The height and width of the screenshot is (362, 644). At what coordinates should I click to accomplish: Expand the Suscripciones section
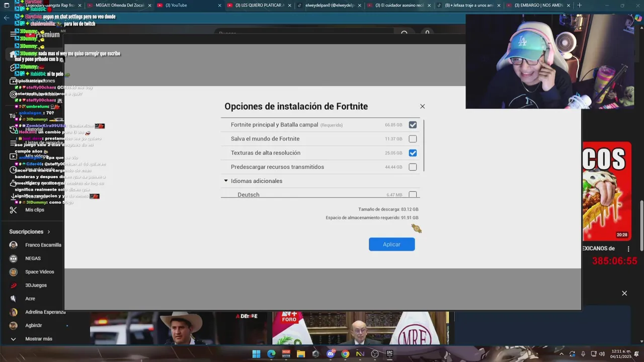click(30, 232)
